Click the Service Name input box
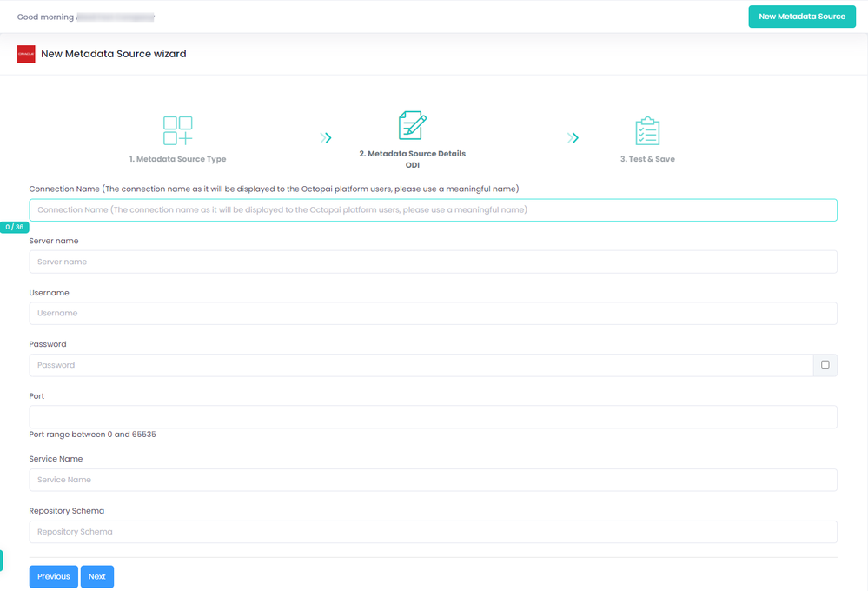This screenshot has height=591, width=868. point(433,480)
